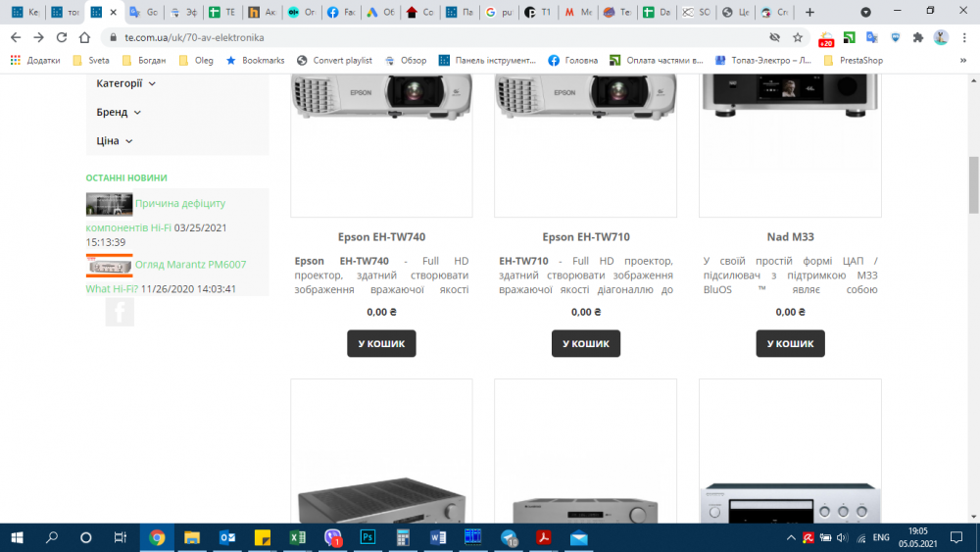Open the Огляд Marantz PM6007 news link

191,265
